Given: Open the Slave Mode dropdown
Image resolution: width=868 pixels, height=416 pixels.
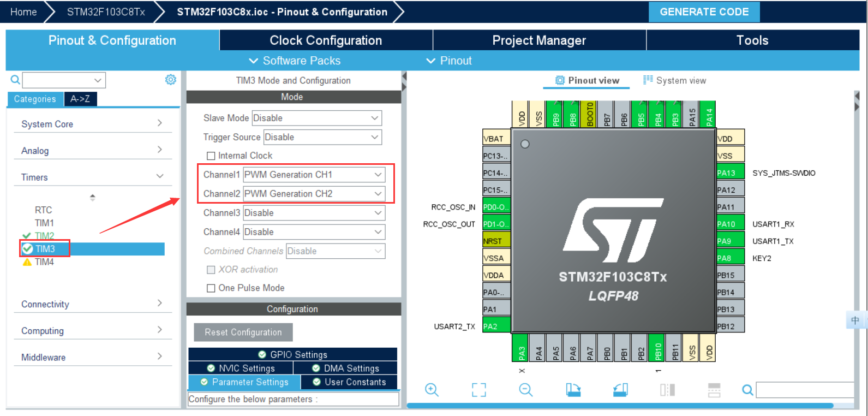Looking at the screenshot, I should coord(316,118).
